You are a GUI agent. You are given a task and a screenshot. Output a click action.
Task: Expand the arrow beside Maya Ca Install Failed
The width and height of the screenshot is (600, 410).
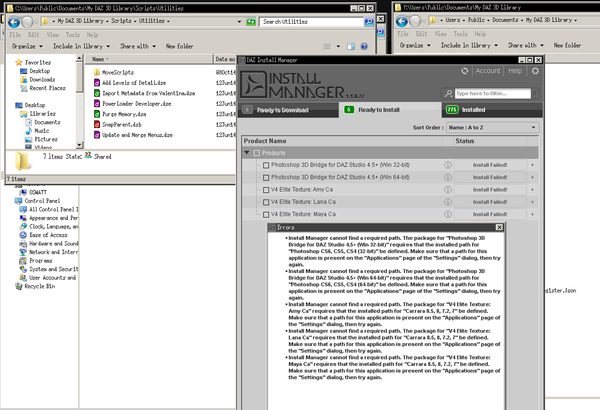tap(532, 214)
